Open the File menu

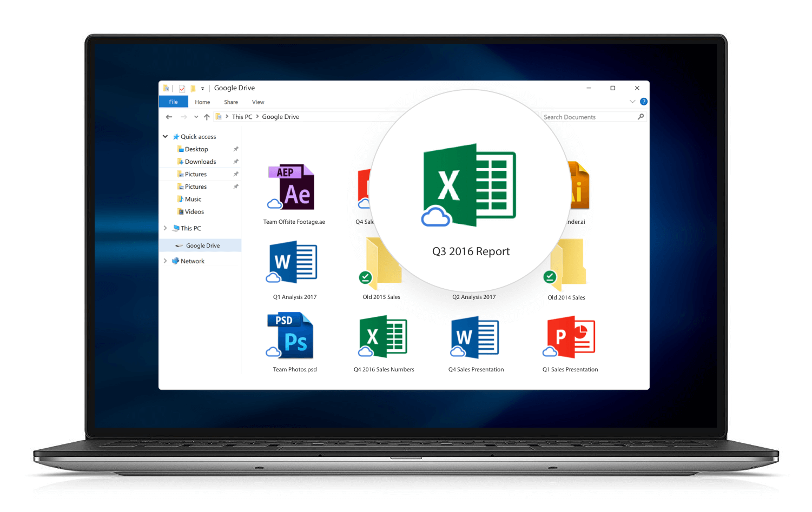coord(173,102)
